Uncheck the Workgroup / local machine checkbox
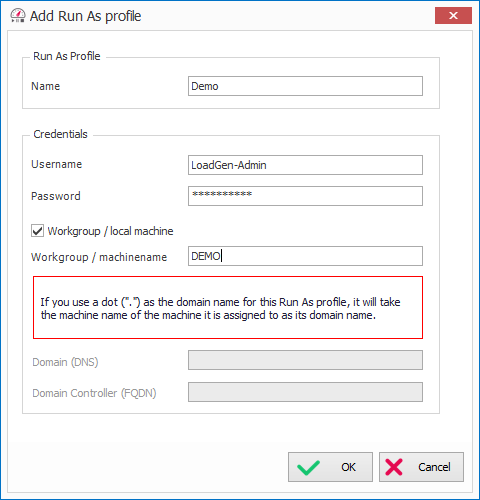The image size is (480, 500). coord(37,231)
